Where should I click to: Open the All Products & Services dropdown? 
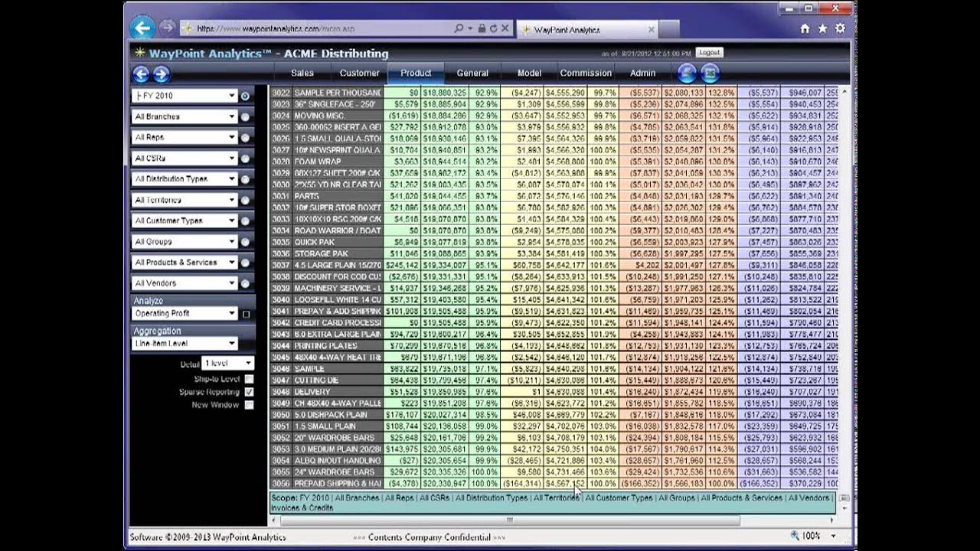coord(184,262)
